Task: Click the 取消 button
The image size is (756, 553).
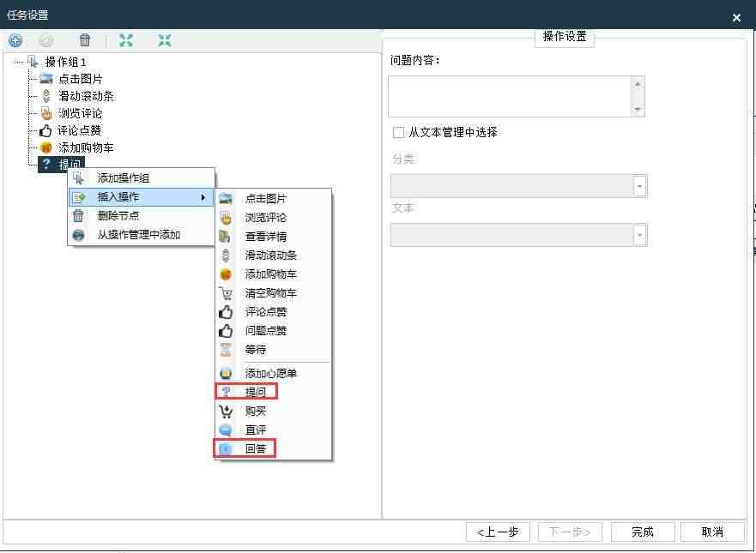Action: [712, 532]
